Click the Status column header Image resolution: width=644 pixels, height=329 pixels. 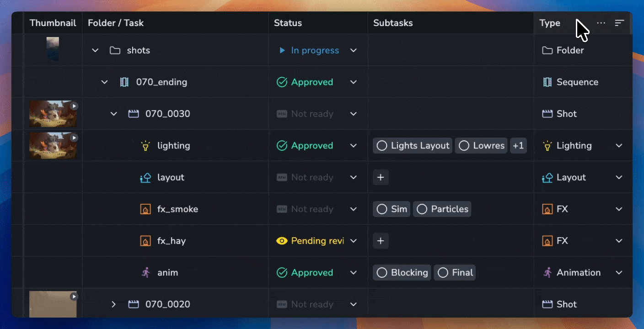point(288,23)
